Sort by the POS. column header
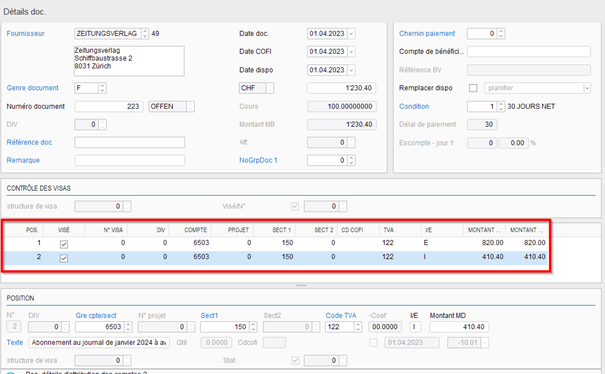The image size is (605, 374). (x=32, y=230)
